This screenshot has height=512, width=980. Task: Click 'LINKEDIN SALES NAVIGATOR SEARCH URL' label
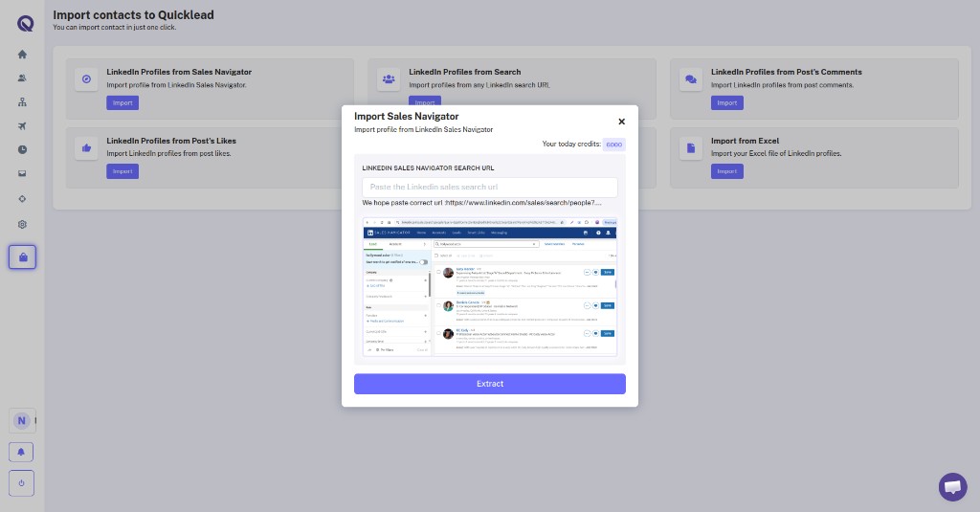coord(428,168)
